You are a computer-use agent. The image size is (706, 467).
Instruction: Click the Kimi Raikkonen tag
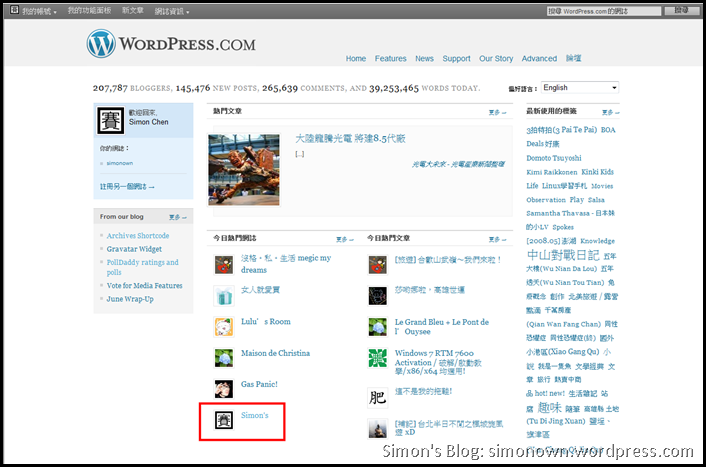(552, 172)
